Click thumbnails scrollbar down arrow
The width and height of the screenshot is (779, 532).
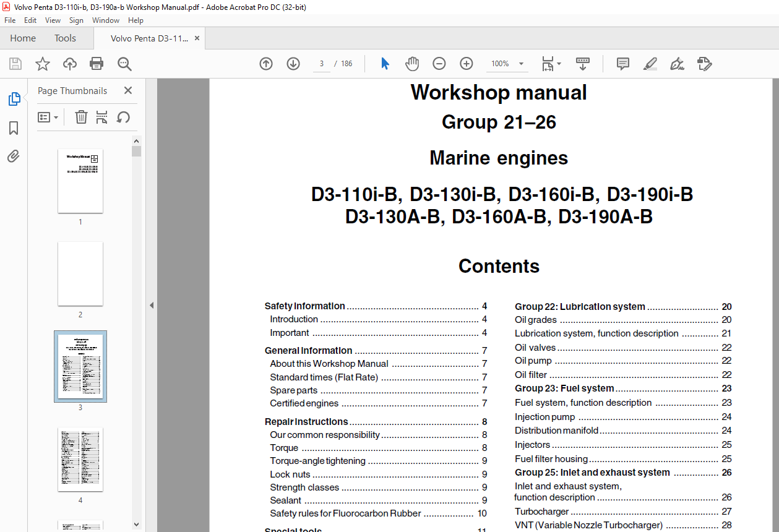[137, 525]
